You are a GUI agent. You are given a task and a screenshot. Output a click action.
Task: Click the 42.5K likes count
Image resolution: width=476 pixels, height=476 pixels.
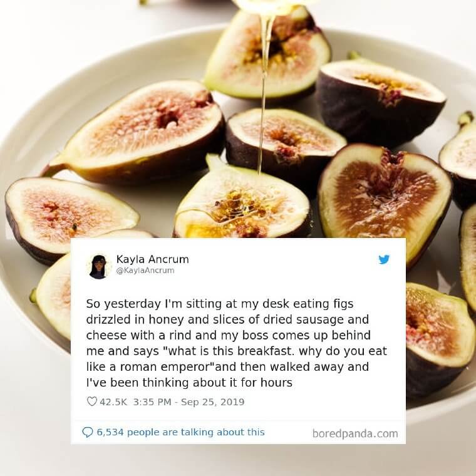tap(113, 401)
